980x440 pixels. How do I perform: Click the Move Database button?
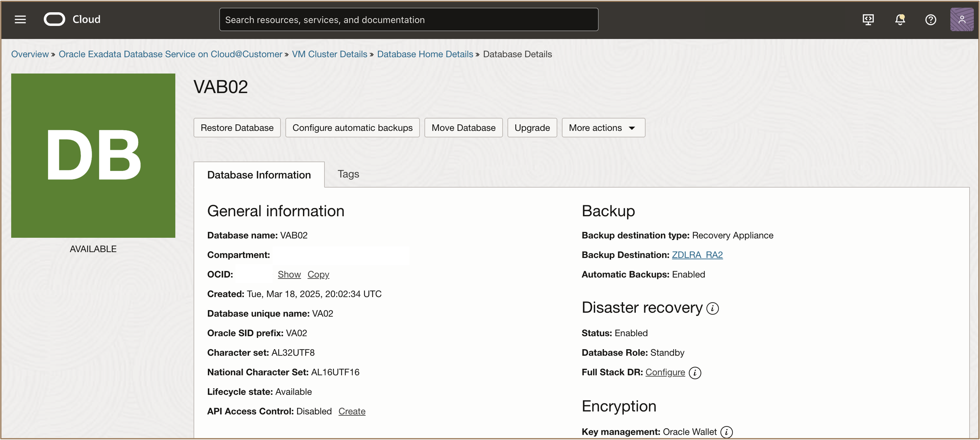(463, 128)
